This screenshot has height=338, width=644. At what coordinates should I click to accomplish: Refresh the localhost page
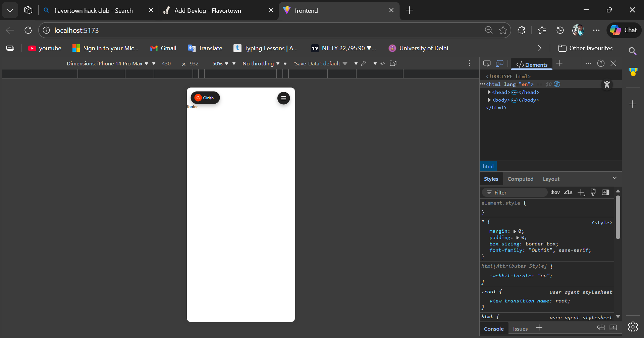pyautogui.click(x=28, y=30)
